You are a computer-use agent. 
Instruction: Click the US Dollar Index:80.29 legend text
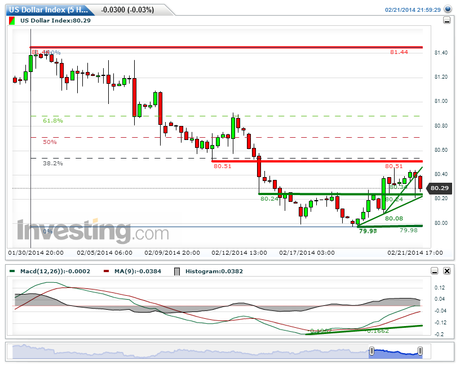pyautogui.click(x=55, y=21)
